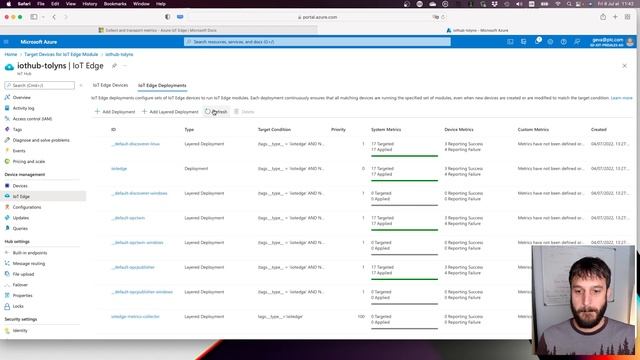Open the Apple menu
Image resolution: width=640 pixels, height=360 pixels.
[x=9, y=4]
